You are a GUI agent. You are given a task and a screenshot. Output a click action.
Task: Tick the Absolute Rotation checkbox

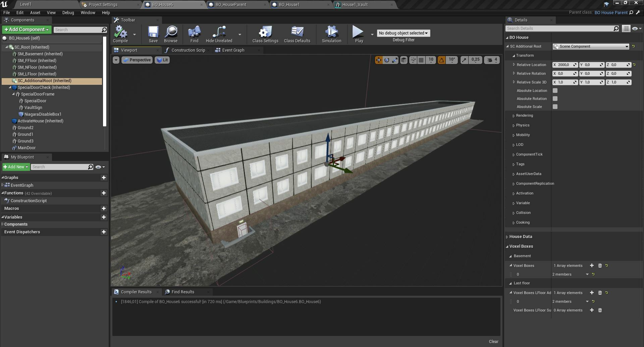tap(555, 99)
